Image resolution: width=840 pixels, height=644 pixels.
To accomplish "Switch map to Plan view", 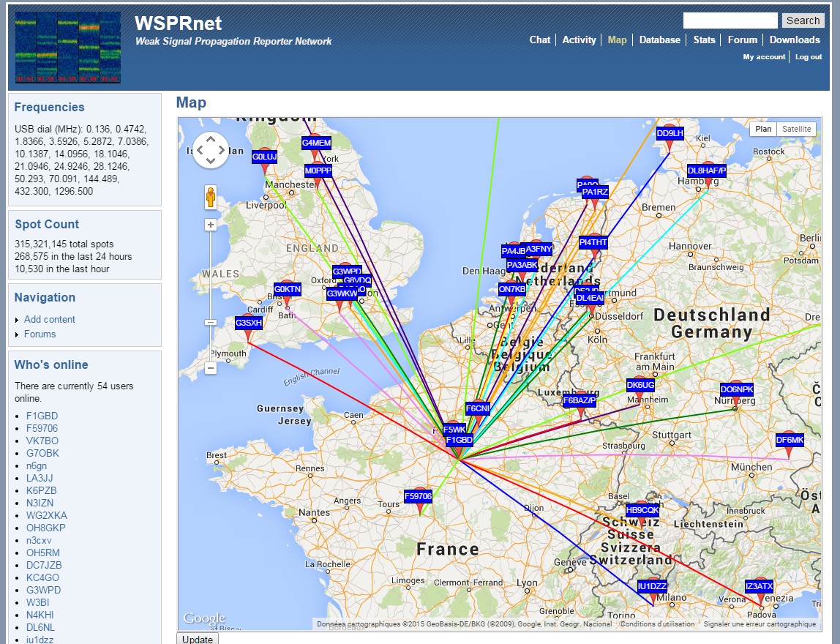I will pos(763,129).
